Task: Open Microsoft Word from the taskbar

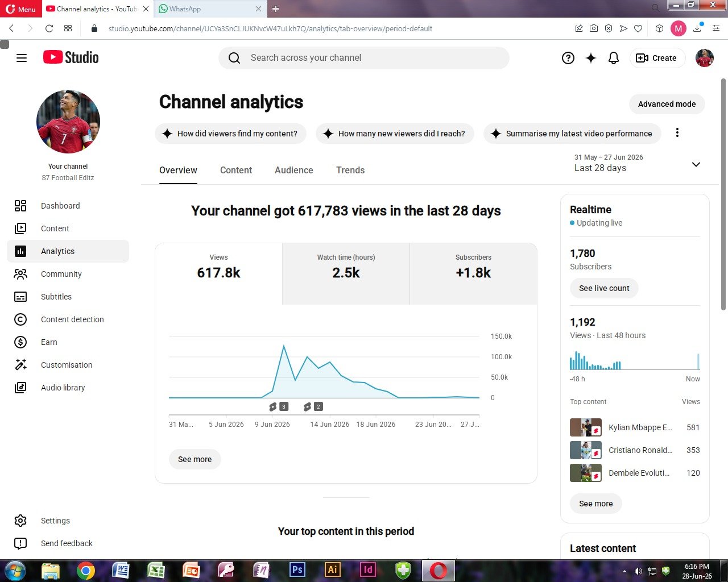Action: point(121,570)
